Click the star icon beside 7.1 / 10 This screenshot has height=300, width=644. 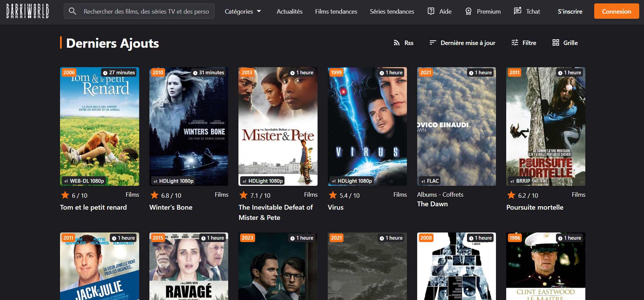[244, 195]
